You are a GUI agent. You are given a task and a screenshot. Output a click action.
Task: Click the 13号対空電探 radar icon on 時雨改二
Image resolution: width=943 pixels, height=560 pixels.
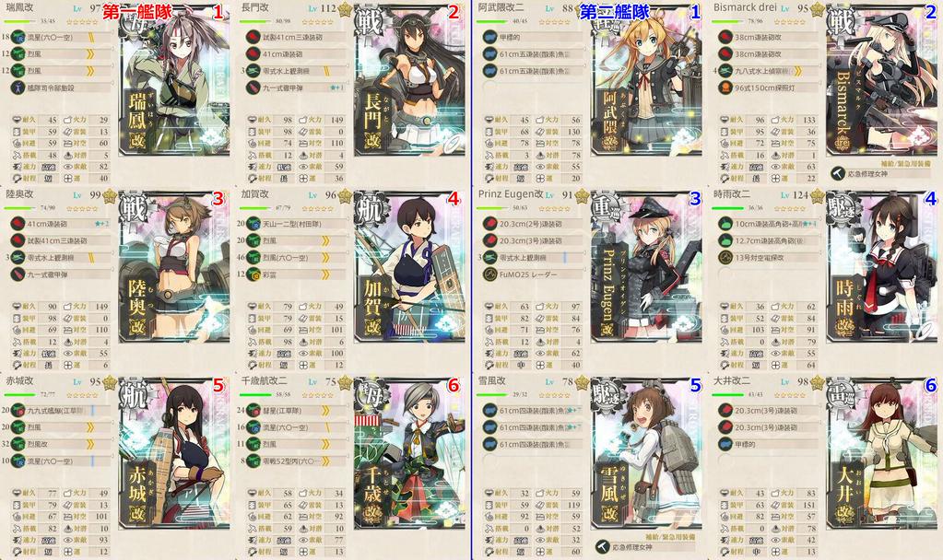click(x=725, y=258)
